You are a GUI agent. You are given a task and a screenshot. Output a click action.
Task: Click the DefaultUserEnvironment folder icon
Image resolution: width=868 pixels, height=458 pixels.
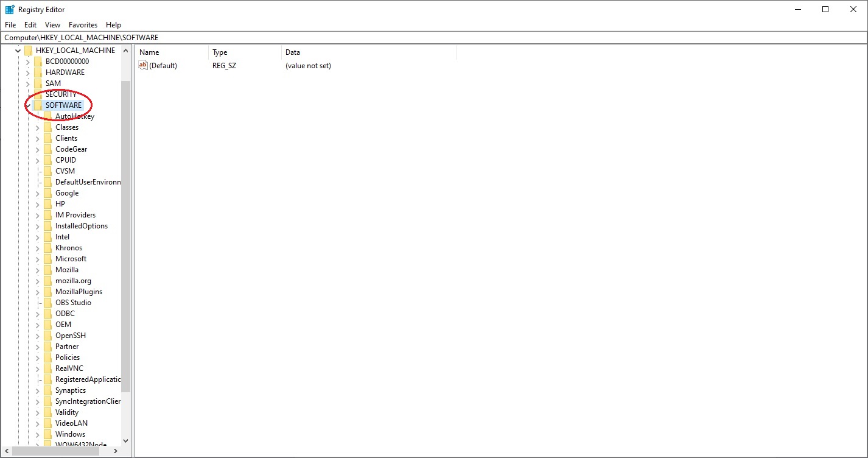(x=47, y=182)
